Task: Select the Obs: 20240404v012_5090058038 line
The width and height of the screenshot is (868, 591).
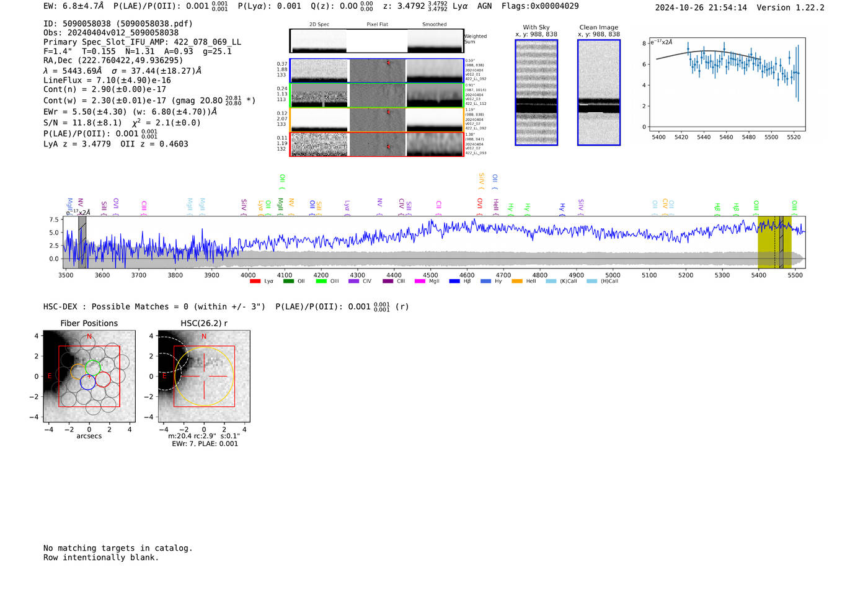Action: click(111, 33)
